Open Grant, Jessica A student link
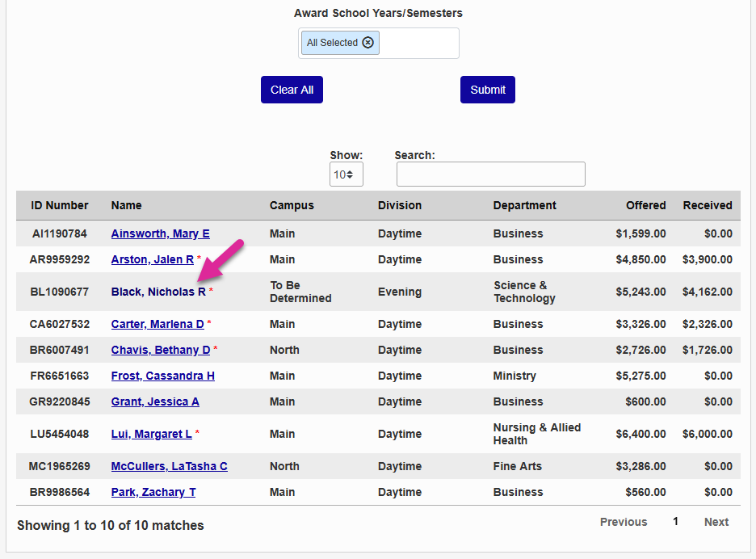756x559 pixels. point(155,401)
